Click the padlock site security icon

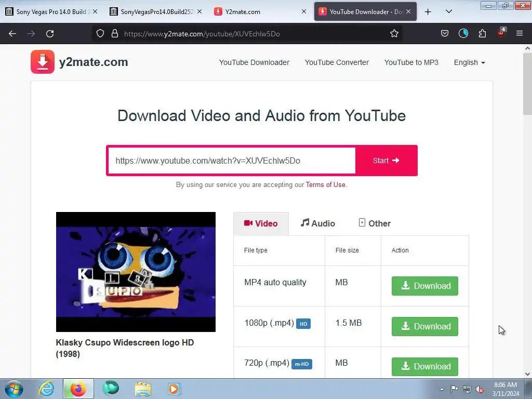115,34
